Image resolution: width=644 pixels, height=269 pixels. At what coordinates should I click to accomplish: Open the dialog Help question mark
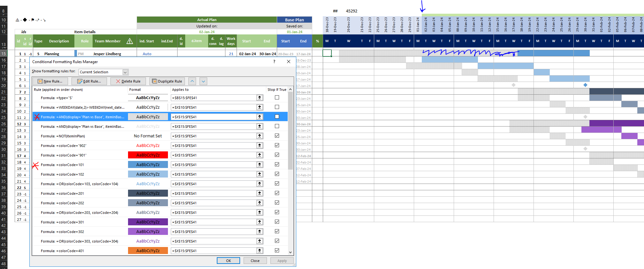click(x=274, y=62)
